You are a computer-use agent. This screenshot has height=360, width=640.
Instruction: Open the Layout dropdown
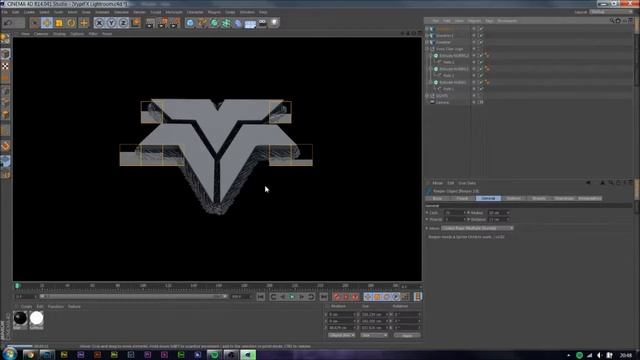[611, 12]
